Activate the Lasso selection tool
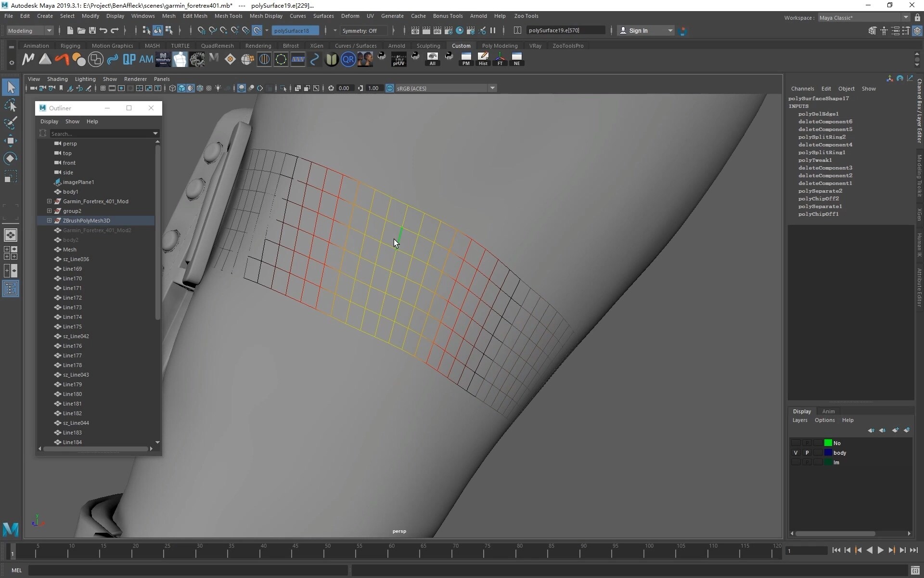This screenshot has width=924, height=578. (11, 105)
